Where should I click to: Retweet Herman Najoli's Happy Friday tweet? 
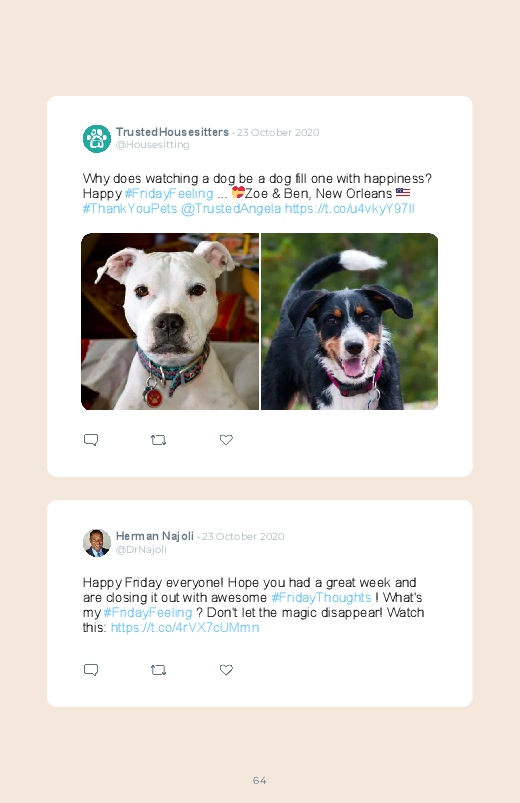click(x=158, y=670)
